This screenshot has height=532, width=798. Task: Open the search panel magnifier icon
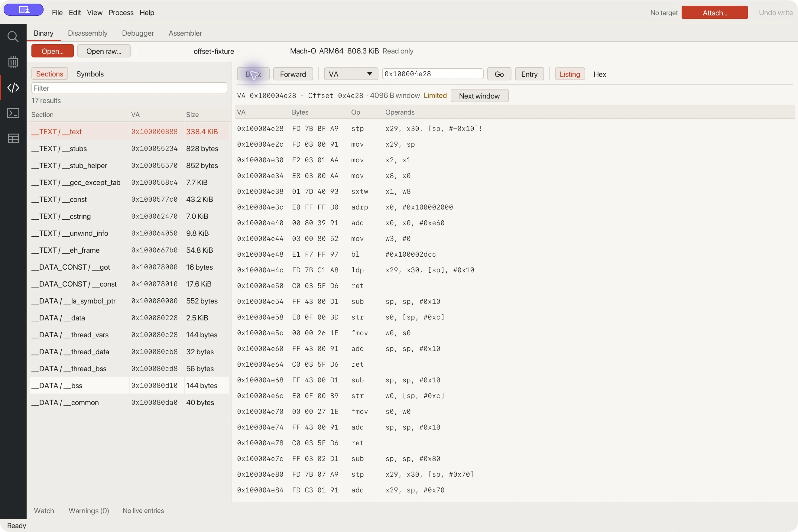click(13, 37)
